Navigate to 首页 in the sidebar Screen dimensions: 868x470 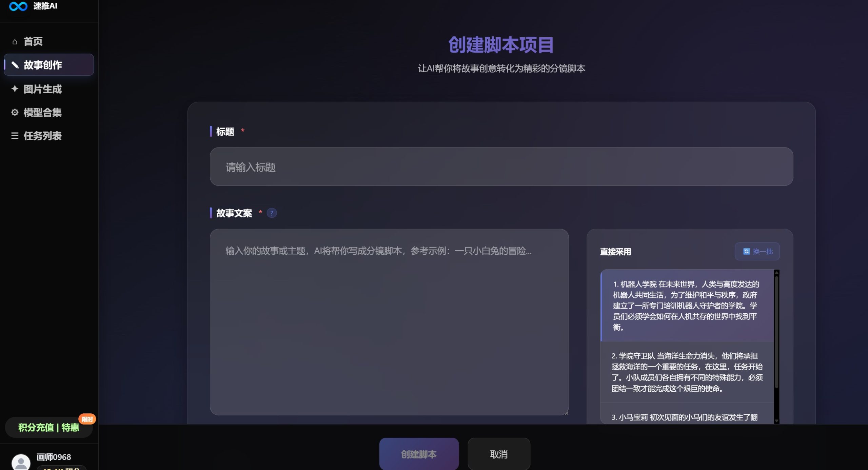click(x=33, y=41)
